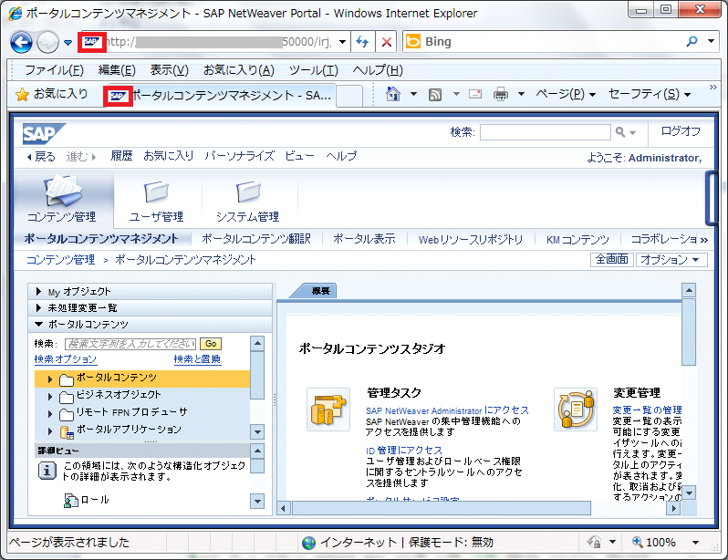This screenshot has height=560, width=728.
Task: Open the コンテンツ管理 documents icon
Action: 63,191
